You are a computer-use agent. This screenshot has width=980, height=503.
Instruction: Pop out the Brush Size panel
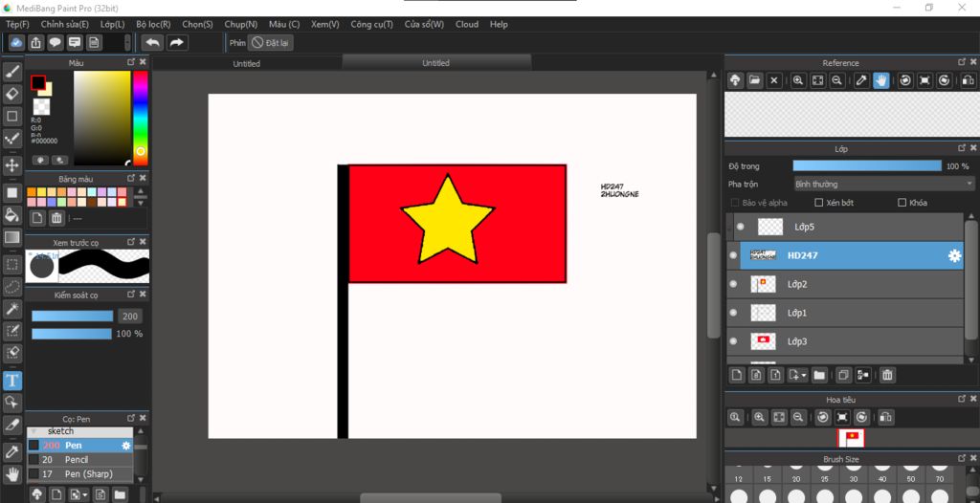[x=962, y=459]
